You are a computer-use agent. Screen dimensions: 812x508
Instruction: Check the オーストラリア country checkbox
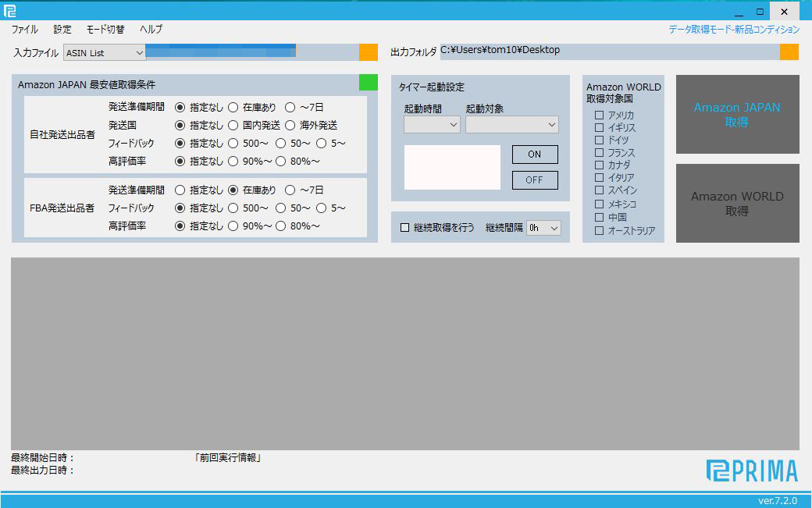tap(599, 231)
